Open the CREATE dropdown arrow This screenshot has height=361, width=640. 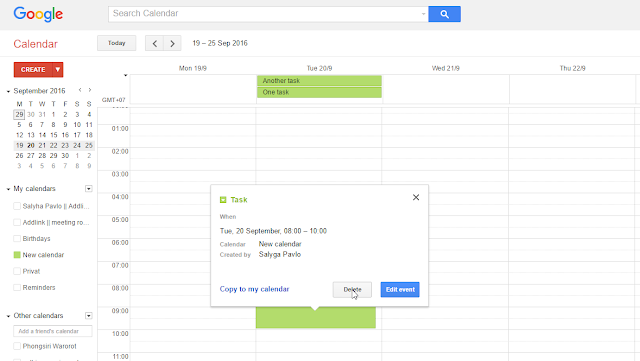click(x=58, y=70)
